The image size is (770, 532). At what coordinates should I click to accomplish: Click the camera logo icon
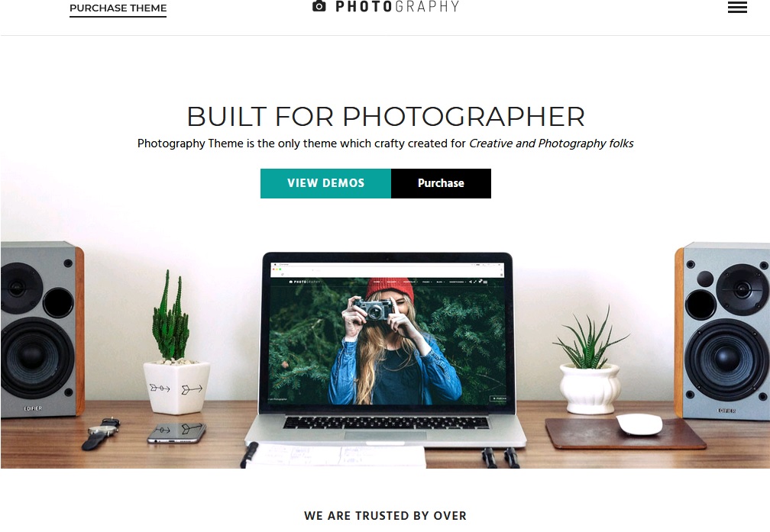319,6
